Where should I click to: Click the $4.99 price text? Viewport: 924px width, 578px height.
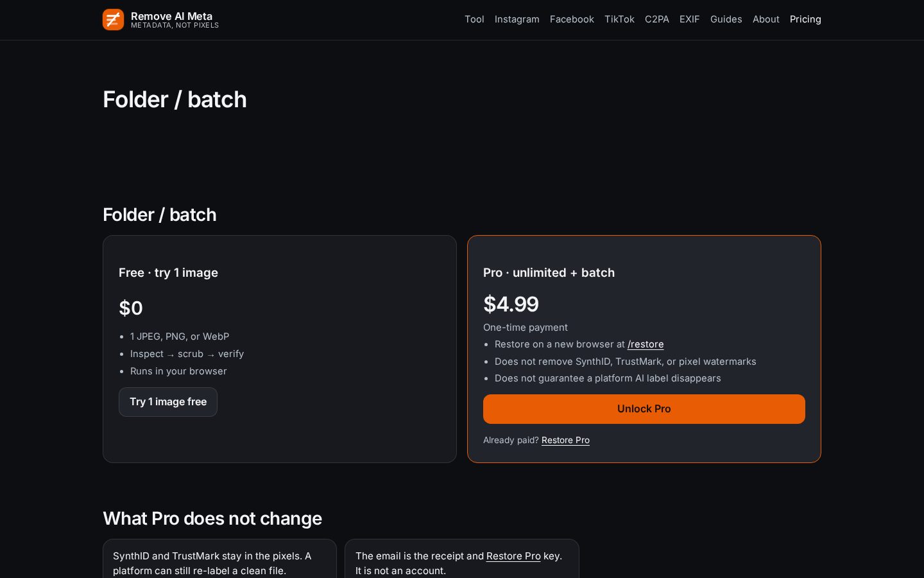pyautogui.click(x=511, y=304)
